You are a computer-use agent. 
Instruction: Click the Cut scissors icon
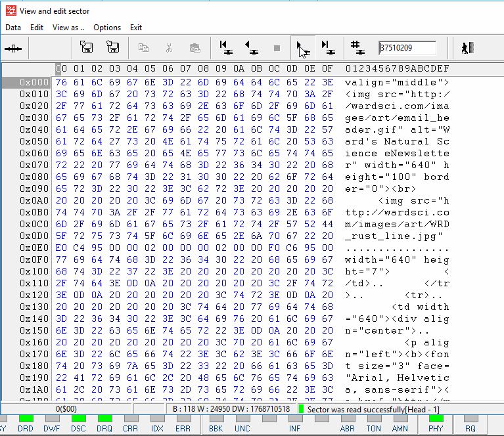pyautogui.click(x=169, y=48)
